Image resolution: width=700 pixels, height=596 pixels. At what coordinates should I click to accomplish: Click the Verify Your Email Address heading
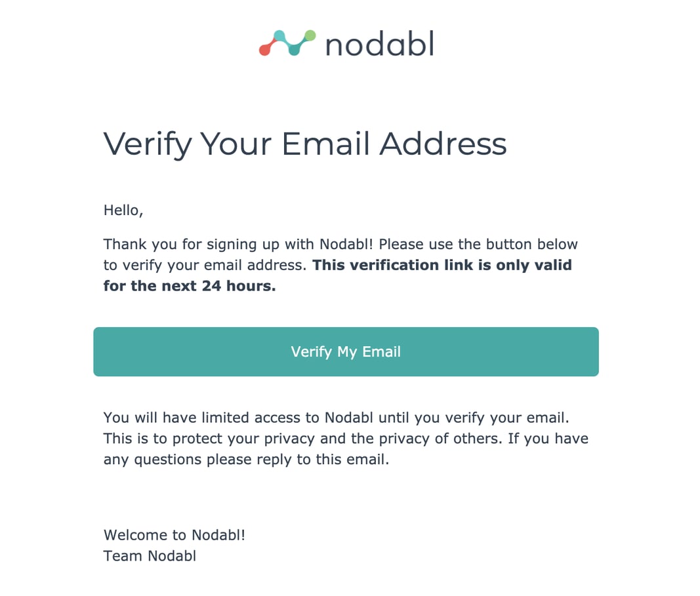coord(305,144)
